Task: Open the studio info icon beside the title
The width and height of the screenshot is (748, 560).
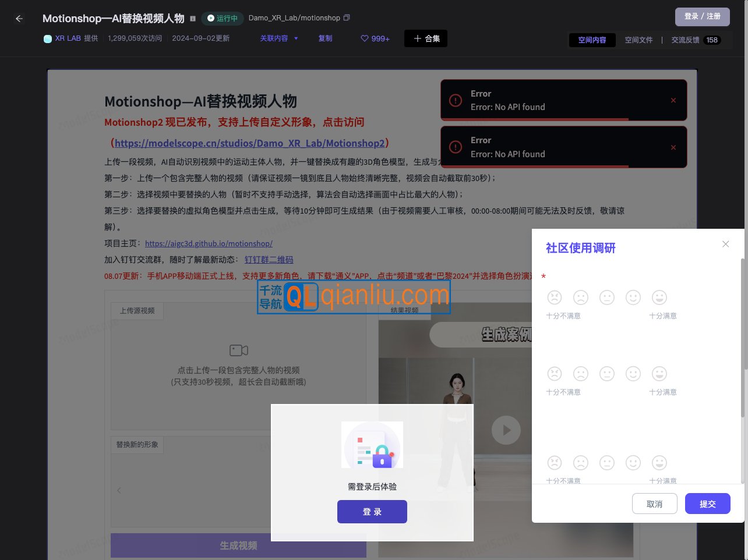Action: 192,18
